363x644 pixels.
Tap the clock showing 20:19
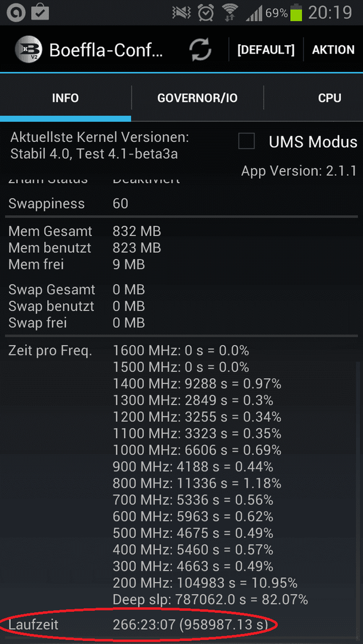pyautogui.click(x=330, y=13)
